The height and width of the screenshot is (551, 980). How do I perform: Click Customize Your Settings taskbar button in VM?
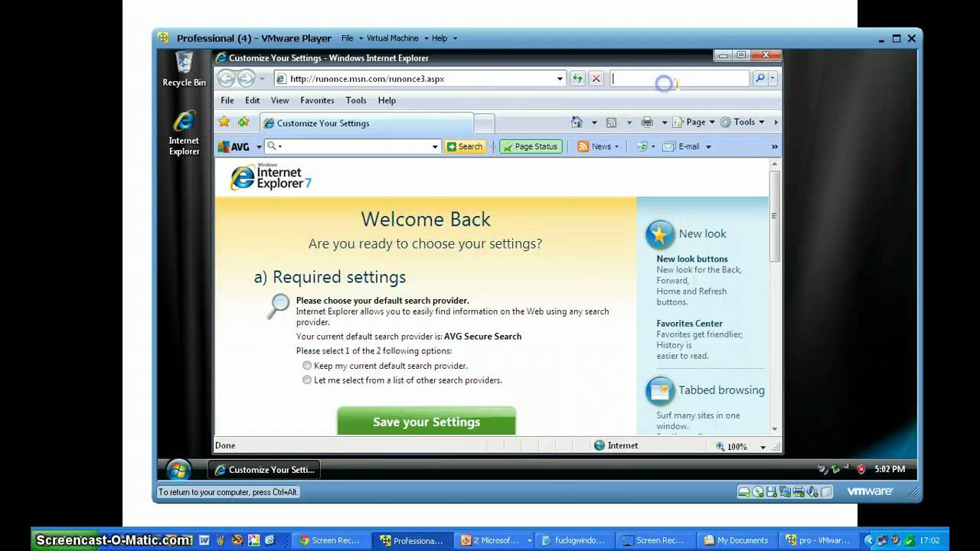click(264, 470)
